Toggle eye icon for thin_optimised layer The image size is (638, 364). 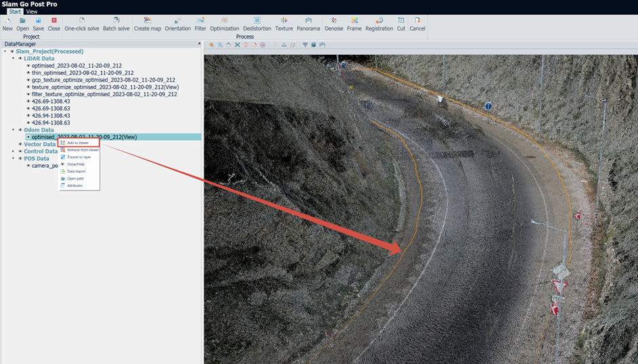point(28,73)
